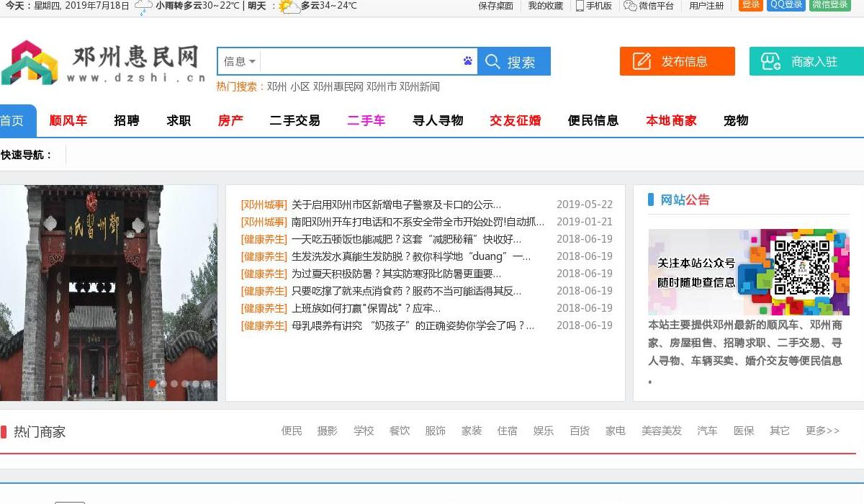Click the phone icon beside 手机版
Screen dimensions: 864x504
580,6
